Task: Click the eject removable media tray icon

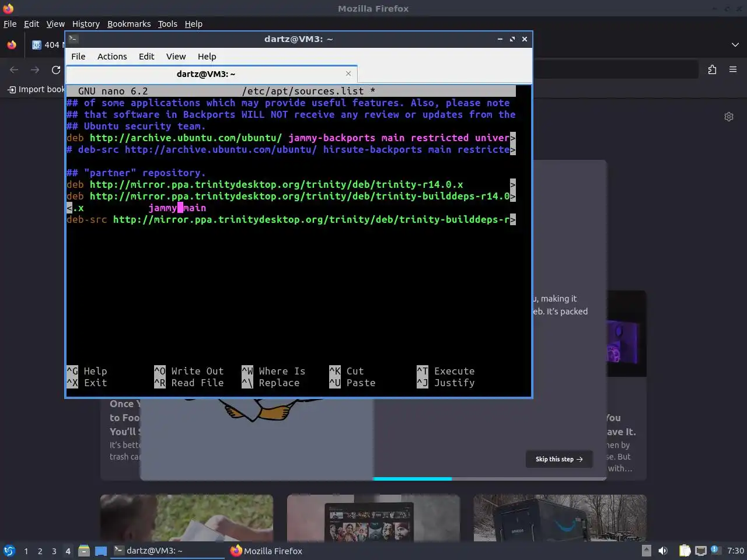Action: 646,551
